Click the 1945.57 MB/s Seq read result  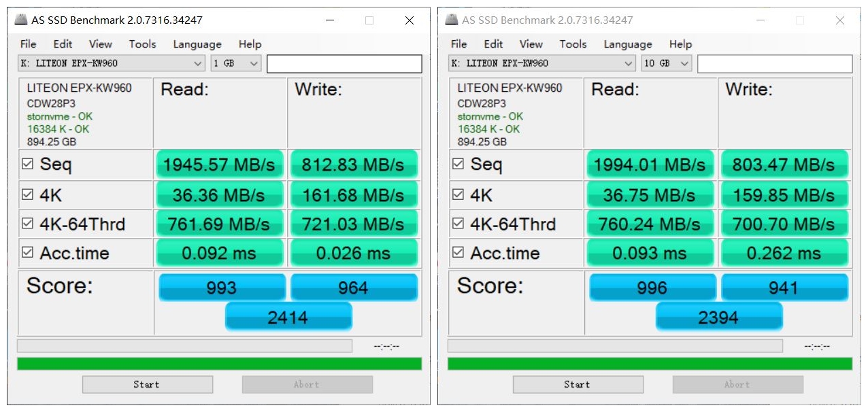click(x=219, y=165)
